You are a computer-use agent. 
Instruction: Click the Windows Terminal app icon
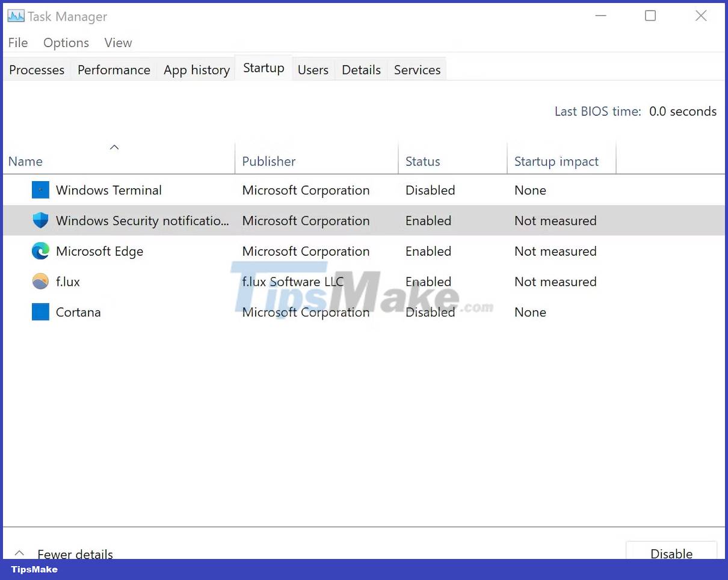tap(40, 190)
